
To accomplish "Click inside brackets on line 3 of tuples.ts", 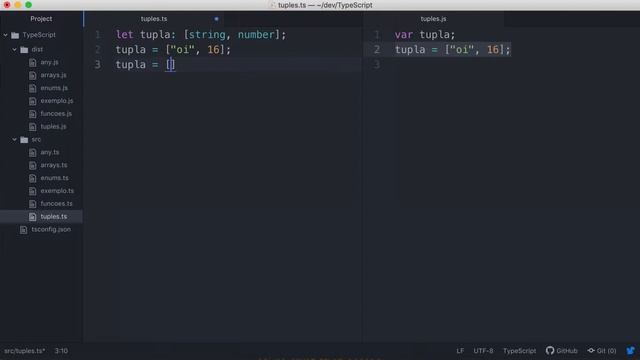I will tap(171, 64).
